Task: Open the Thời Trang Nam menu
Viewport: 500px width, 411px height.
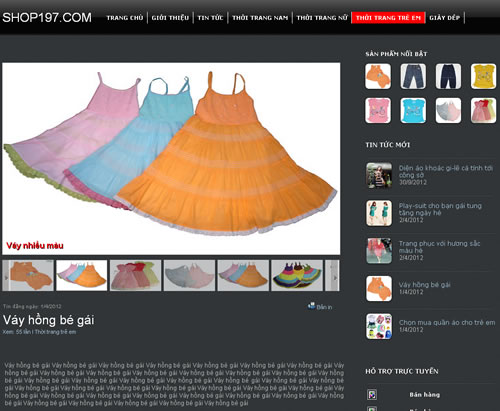Action: [x=260, y=18]
